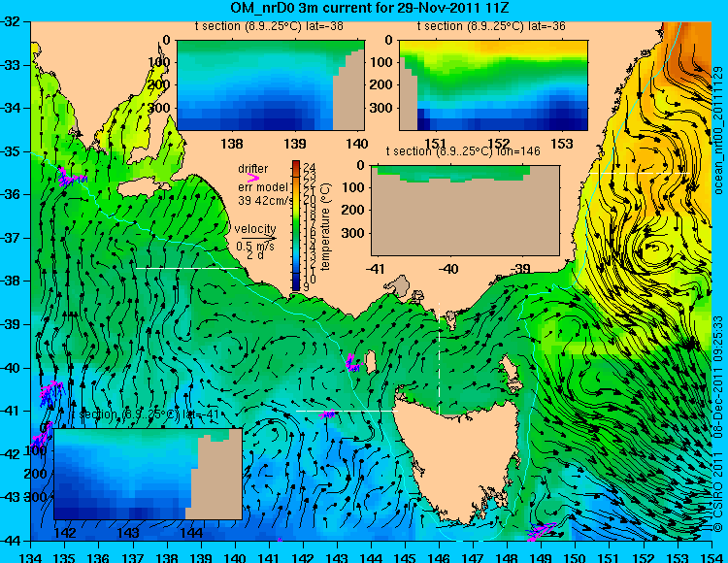Click the velocity scale arrow in the legend
728x563 pixels.
[258, 238]
